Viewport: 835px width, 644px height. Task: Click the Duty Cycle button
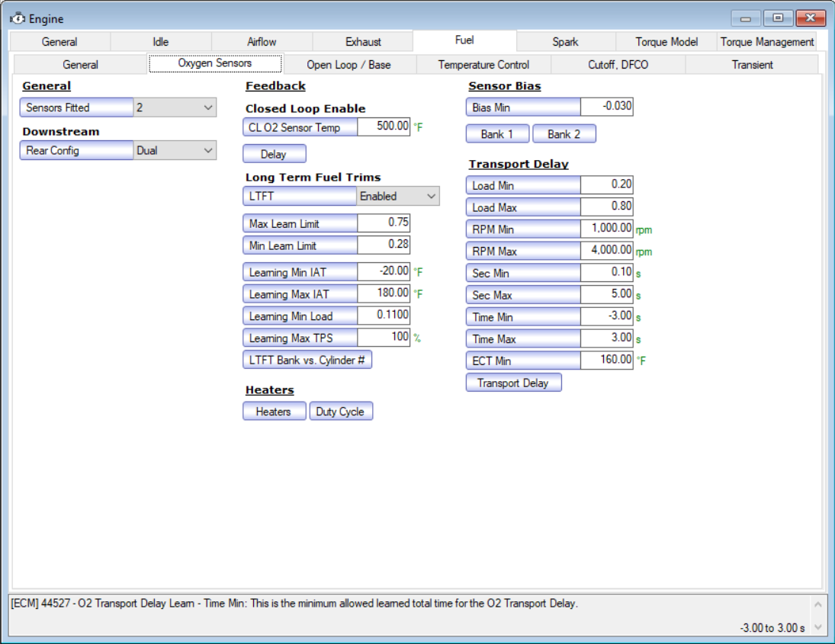(340, 412)
